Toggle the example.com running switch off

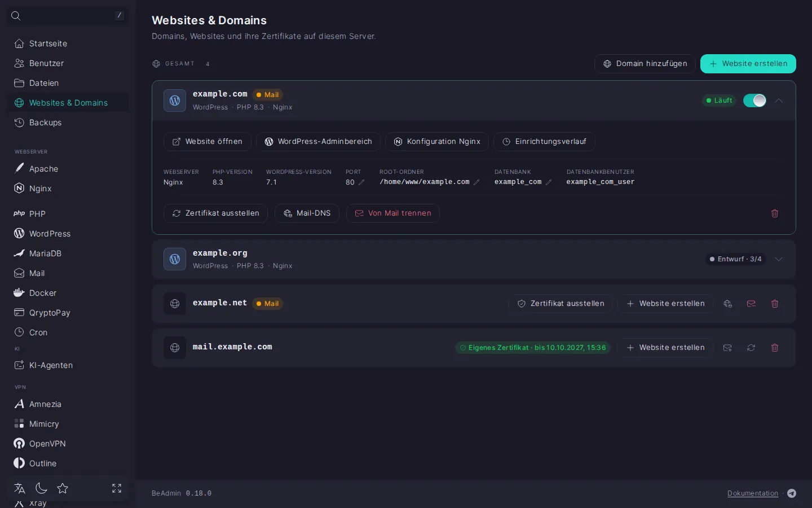coord(754,100)
